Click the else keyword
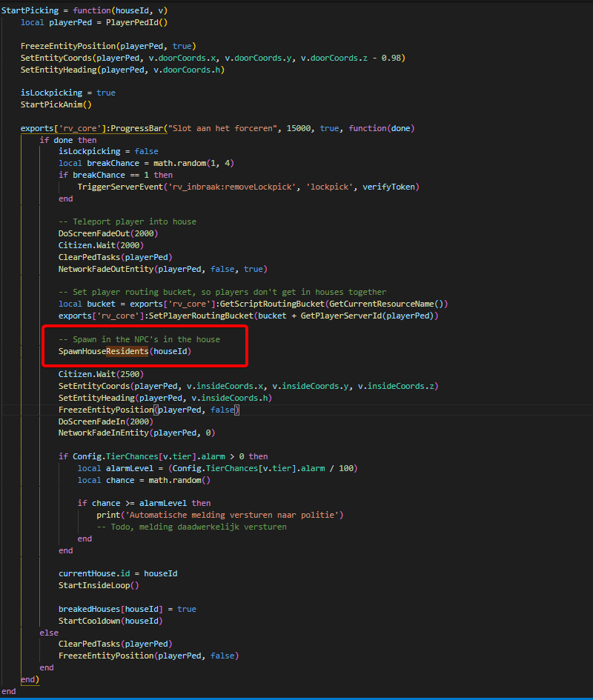The image size is (593, 700). pyautogui.click(x=49, y=633)
